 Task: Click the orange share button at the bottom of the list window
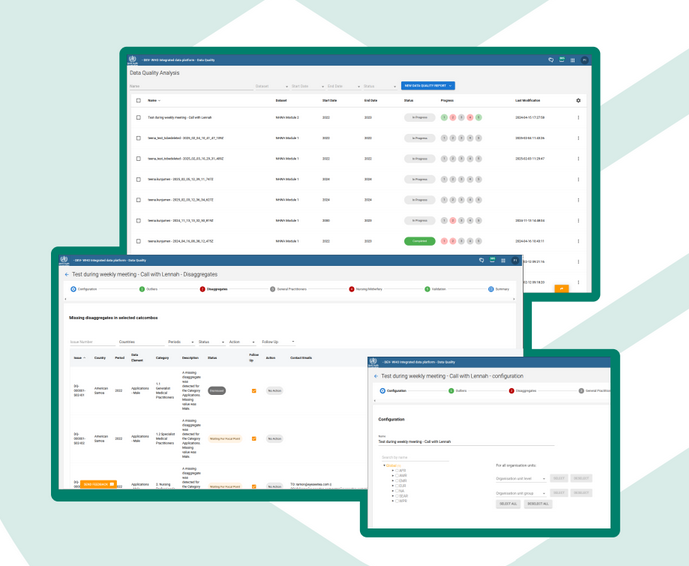point(562,289)
